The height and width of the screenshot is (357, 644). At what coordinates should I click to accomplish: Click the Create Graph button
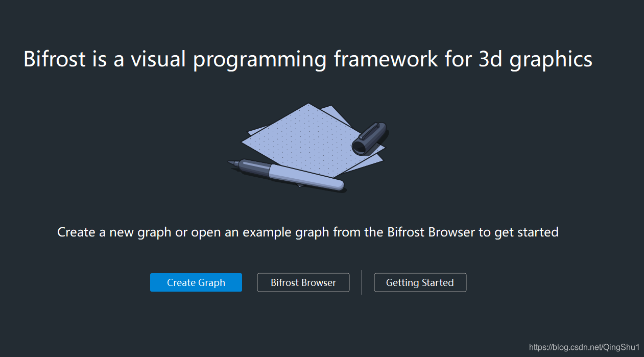tap(196, 282)
